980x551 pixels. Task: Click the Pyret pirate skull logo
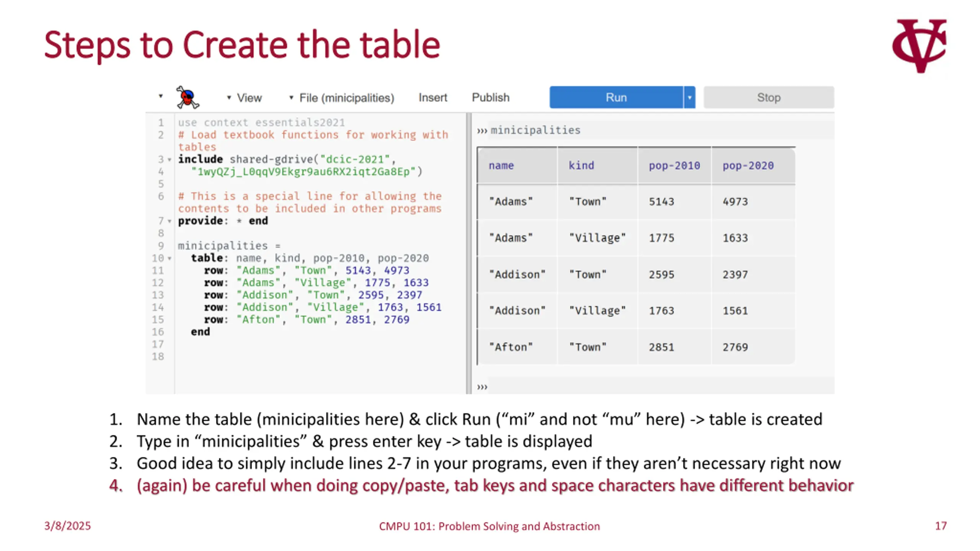(187, 98)
